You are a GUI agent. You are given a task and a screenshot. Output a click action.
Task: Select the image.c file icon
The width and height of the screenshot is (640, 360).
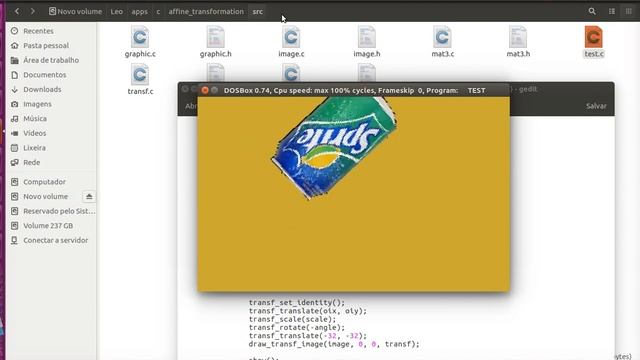coord(291,42)
